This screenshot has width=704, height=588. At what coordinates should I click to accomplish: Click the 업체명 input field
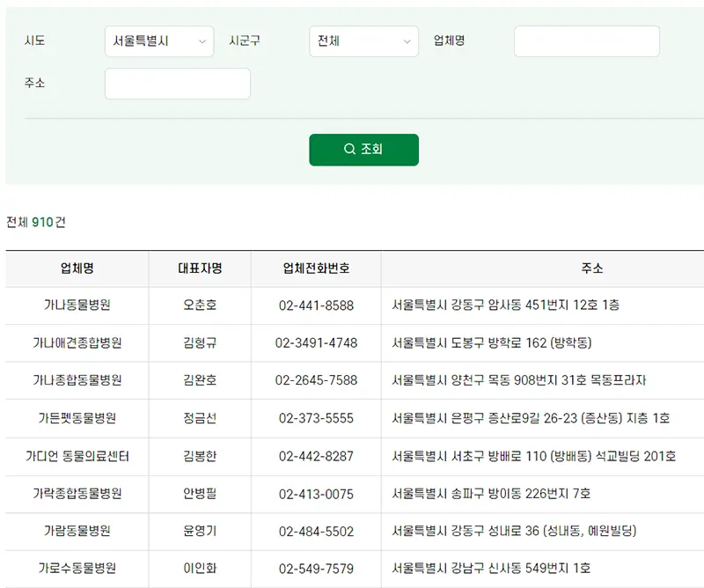click(x=585, y=41)
